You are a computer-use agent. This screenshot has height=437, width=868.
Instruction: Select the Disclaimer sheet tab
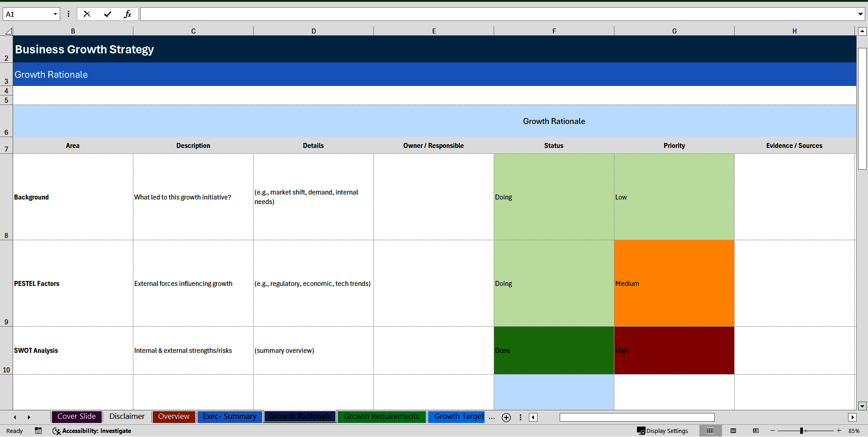click(127, 417)
